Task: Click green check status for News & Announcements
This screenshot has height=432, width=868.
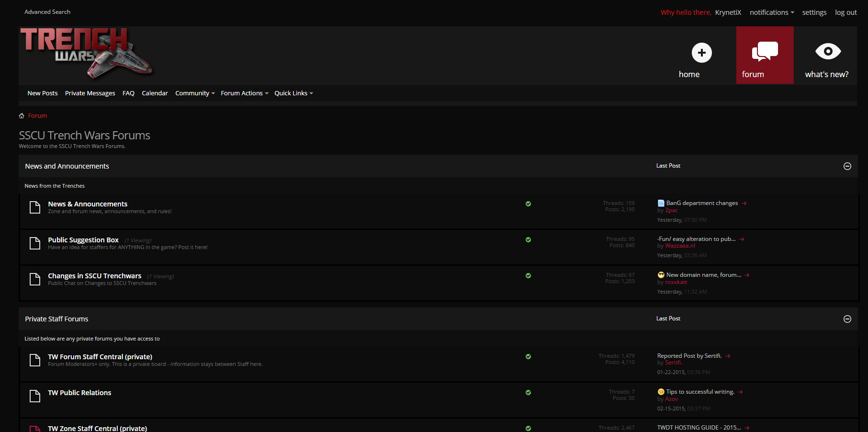Action: pos(528,204)
